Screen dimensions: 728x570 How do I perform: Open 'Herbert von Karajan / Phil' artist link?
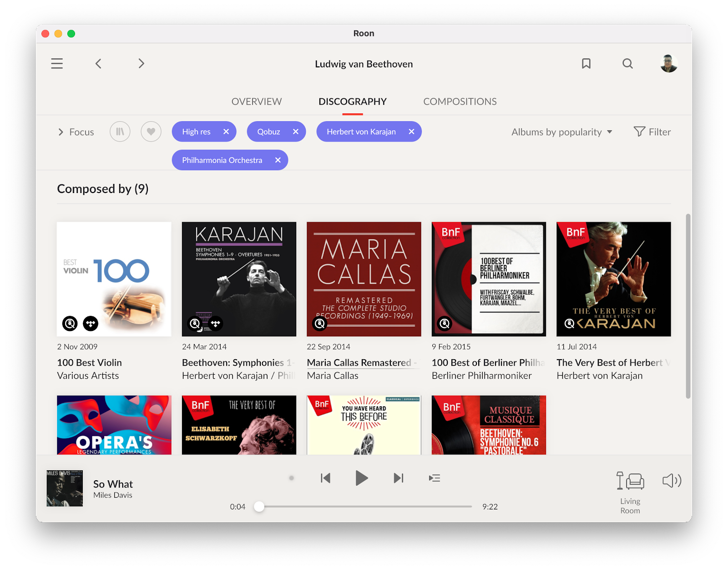point(238,376)
